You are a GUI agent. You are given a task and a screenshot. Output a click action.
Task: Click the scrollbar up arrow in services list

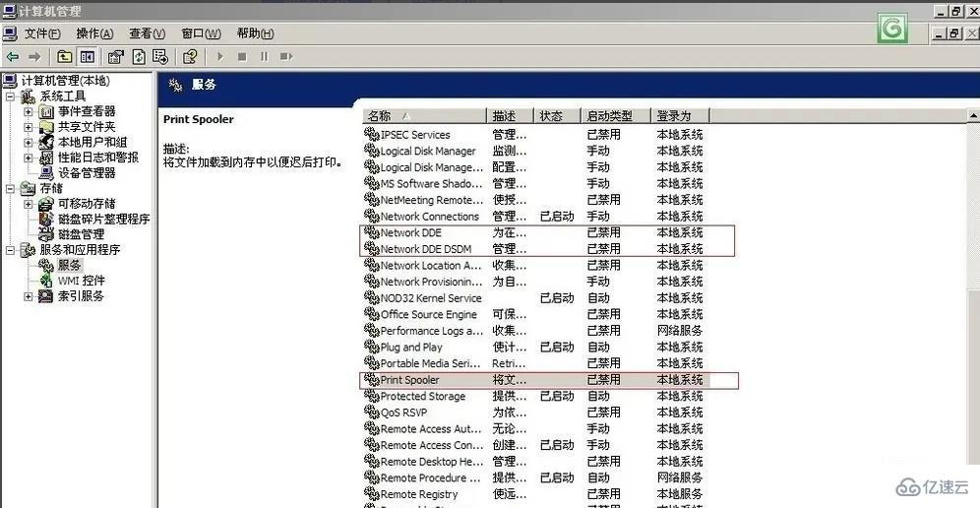(x=973, y=116)
